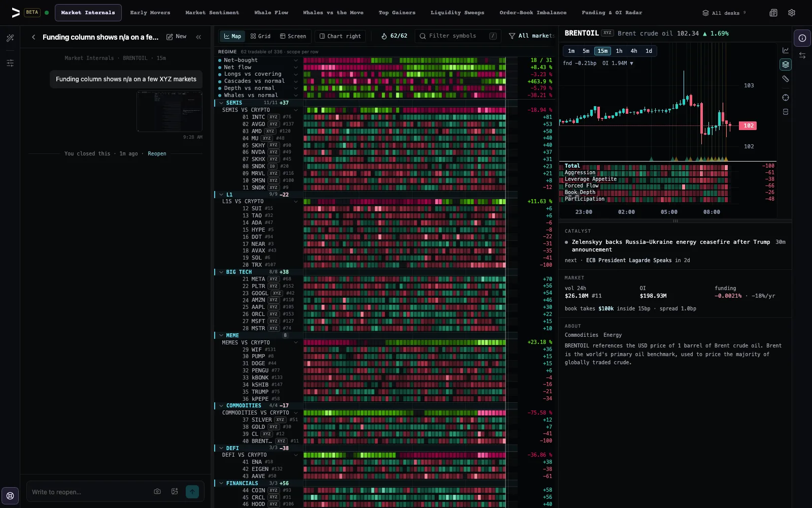Click the panel resize handle below chart
This screenshot has height=508, width=812.
pos(675,221)
